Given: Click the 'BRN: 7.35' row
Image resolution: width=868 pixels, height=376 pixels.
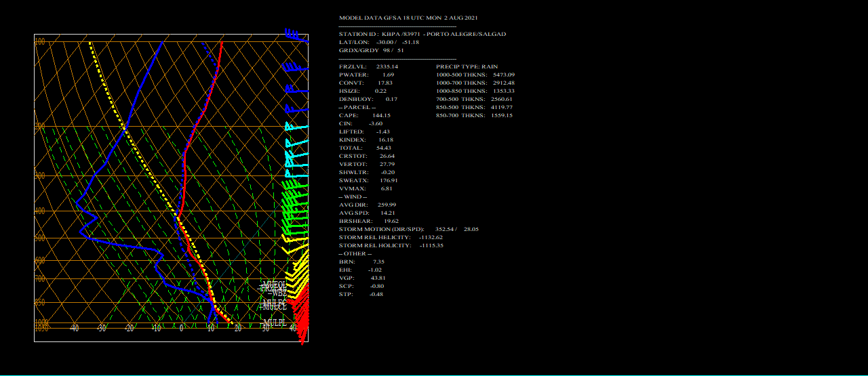Looking at the screenshot, I should pos(361,262).
